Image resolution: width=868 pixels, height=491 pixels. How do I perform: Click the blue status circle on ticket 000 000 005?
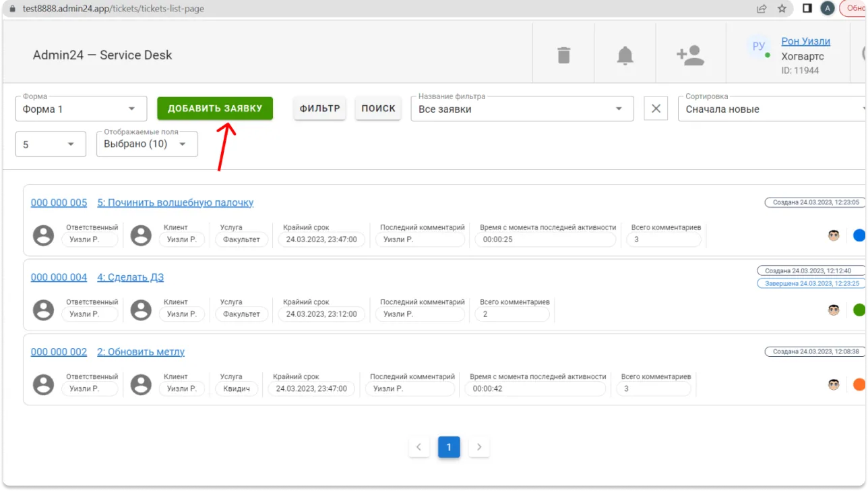(859, 235)
